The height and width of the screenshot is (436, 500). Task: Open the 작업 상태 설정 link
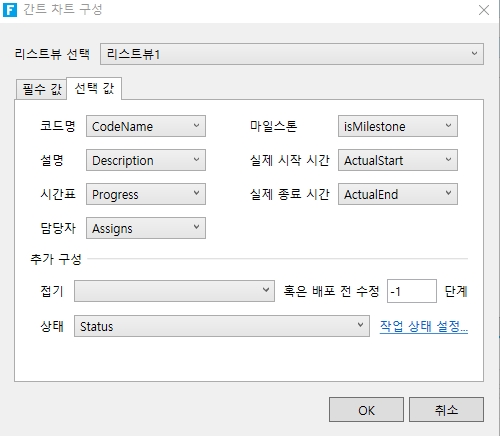424,326
